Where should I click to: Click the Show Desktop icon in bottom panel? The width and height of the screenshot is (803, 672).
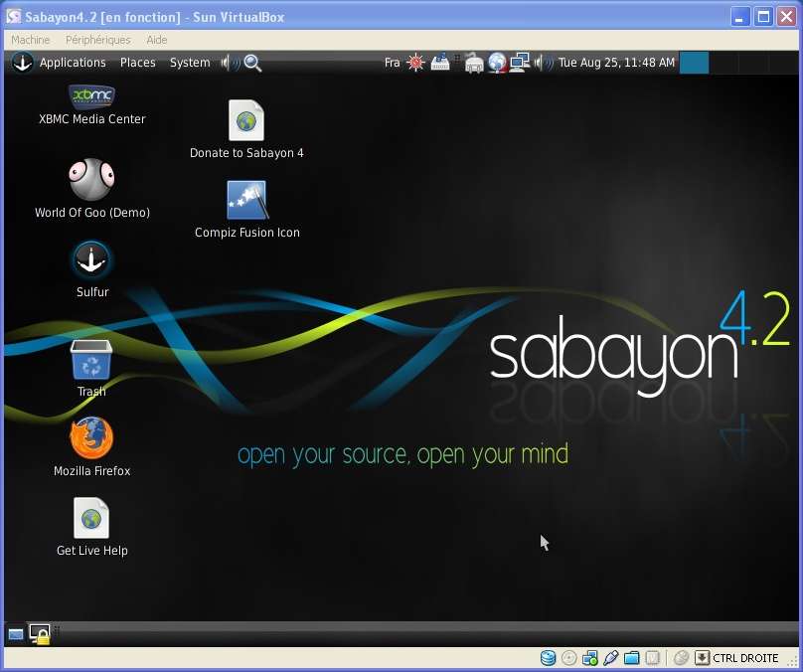pyautogui.click(x=15, y=634)
